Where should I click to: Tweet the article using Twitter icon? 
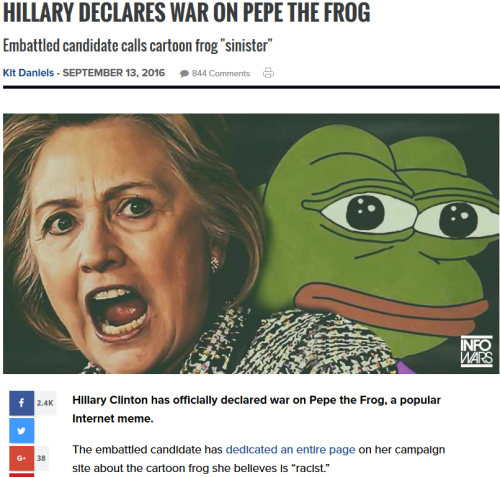22,431
